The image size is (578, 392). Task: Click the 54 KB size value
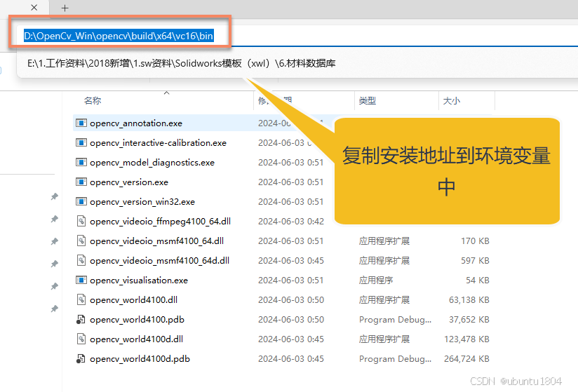pos(478,281)
